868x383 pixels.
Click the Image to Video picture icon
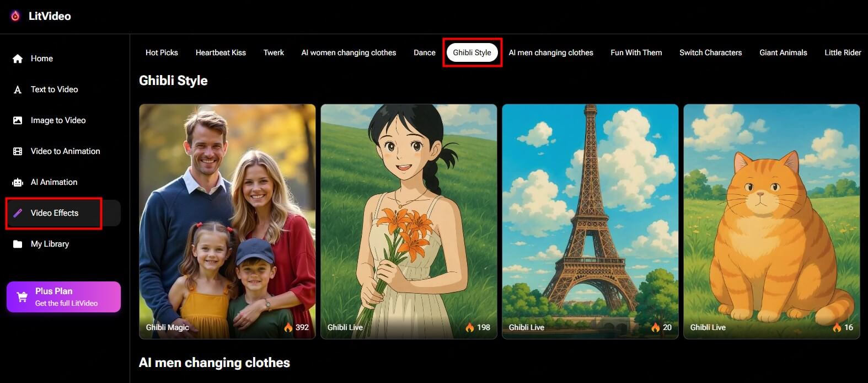pyautogui.click(x=18, y=120)
